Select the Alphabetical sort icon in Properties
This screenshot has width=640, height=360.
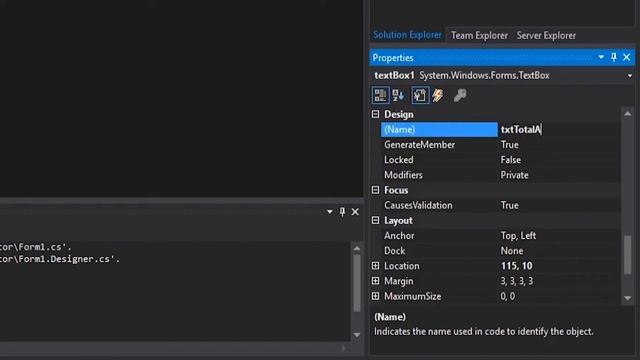pos(398,96)
